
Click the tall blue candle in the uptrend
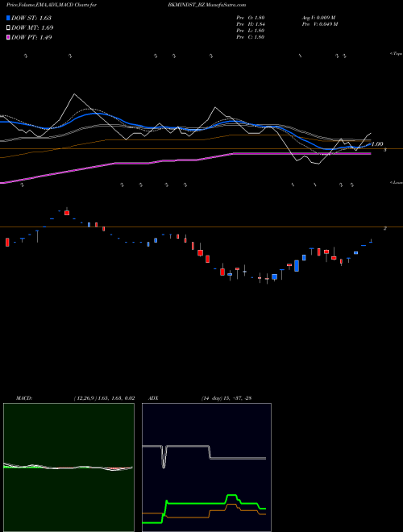click(x=297, y=266)
